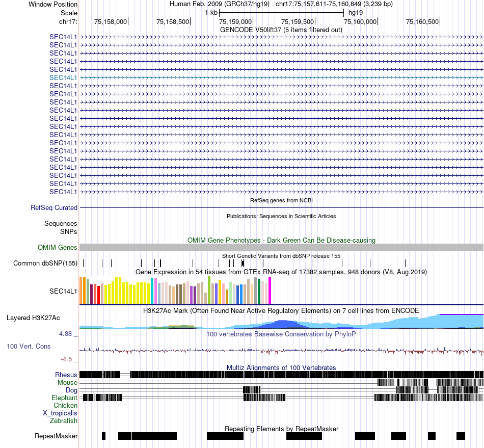Click the dark blue H3K27Ac peak
This screenshot has height=448, width=484.
(282, 324)
